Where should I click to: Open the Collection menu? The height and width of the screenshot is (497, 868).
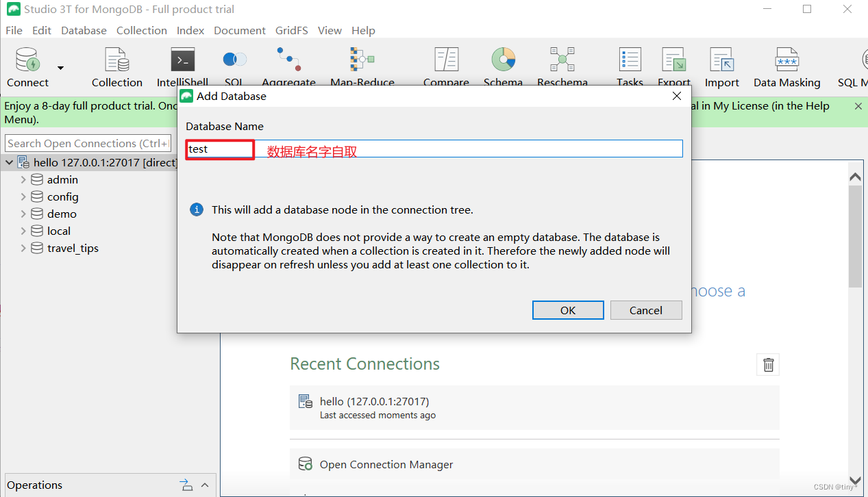tap(142, 30)
